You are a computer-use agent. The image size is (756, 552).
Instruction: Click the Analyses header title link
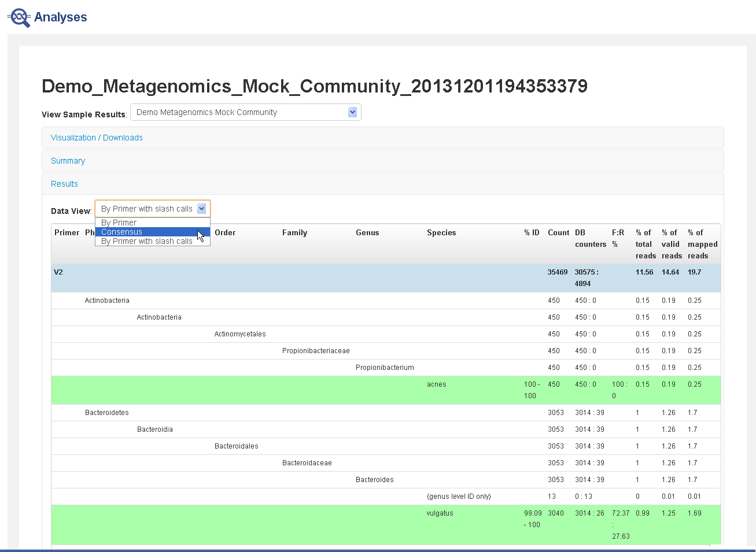60,17
